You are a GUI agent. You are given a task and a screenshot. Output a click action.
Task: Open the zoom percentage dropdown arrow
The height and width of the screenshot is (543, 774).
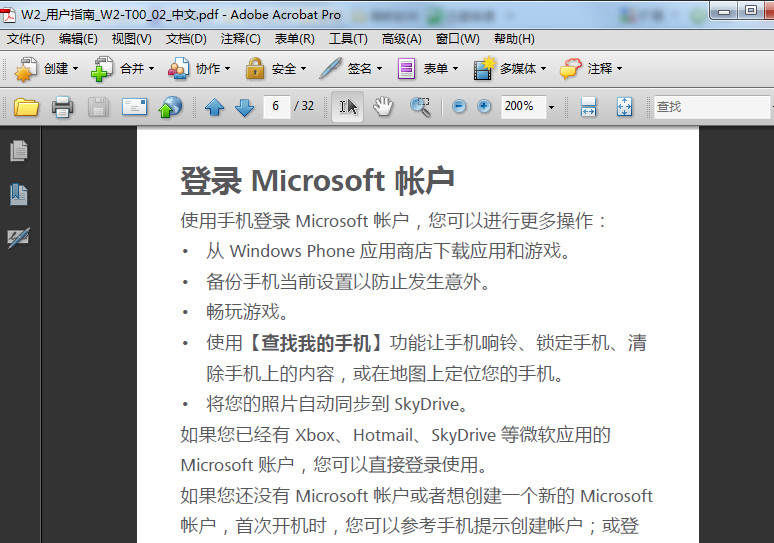(551, 107)
